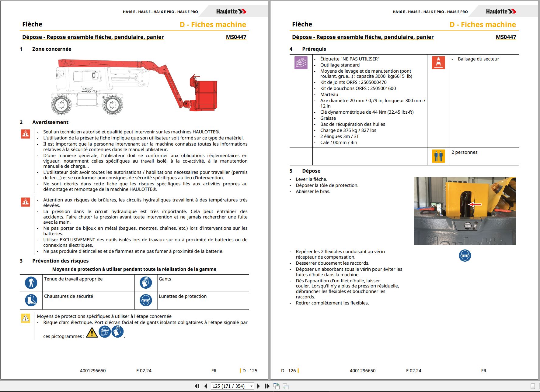
Task: Click the 'Abaisser le bras.' step
Action: [313, 191]
